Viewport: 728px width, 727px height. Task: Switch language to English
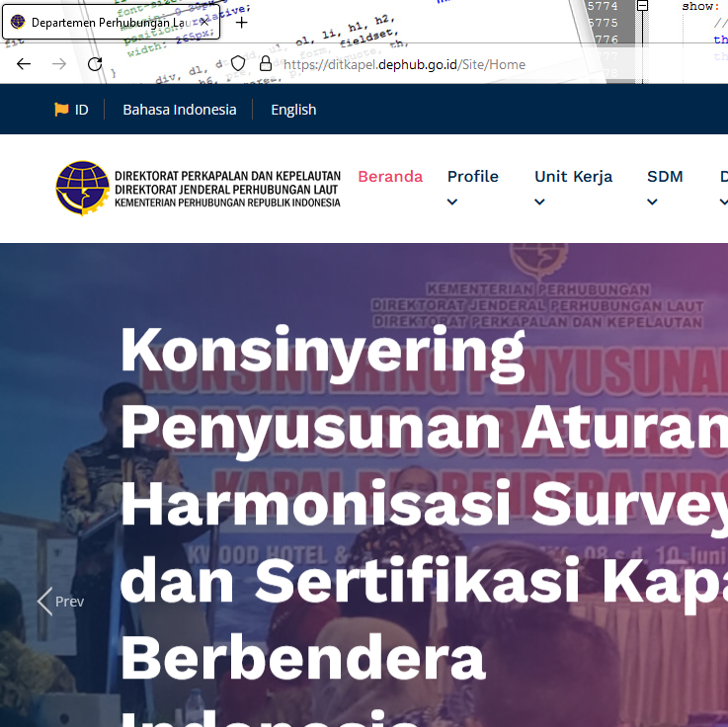[x=293, y=110]
